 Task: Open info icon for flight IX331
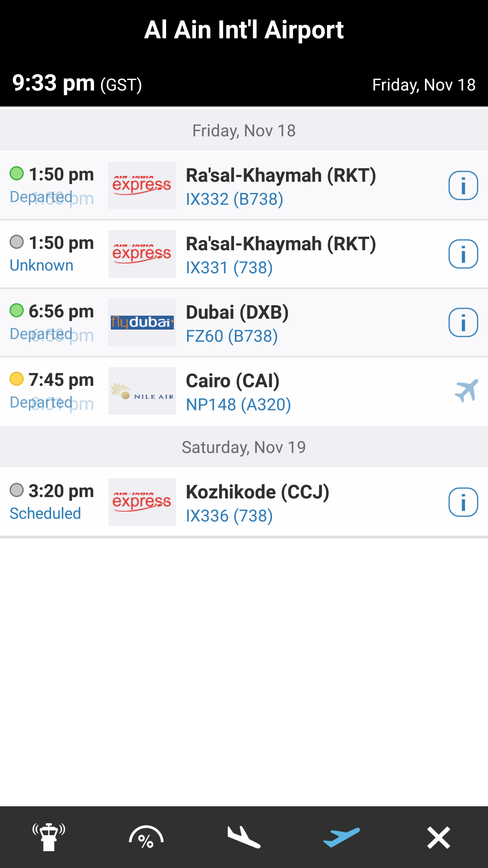[463, 254]
